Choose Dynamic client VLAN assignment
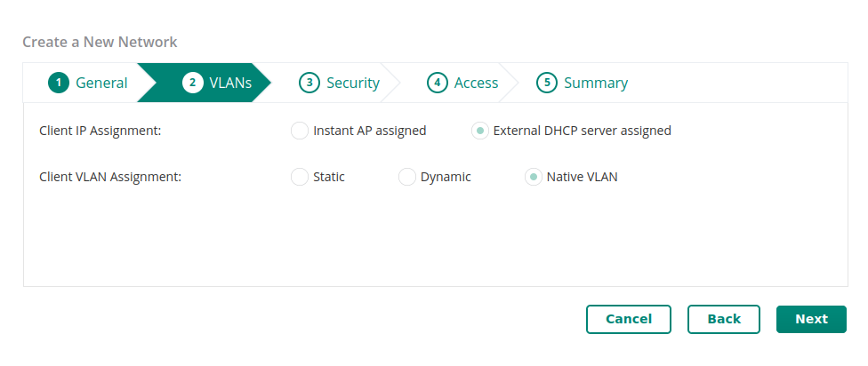This screenshot has height=366, width=868. tap(407, 177)
